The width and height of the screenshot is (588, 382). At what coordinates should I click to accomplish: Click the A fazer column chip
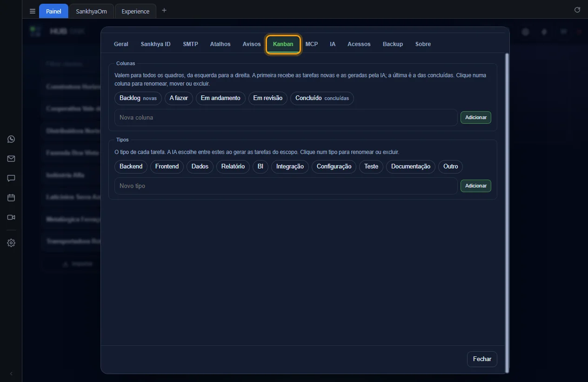[x=179, y=98]
